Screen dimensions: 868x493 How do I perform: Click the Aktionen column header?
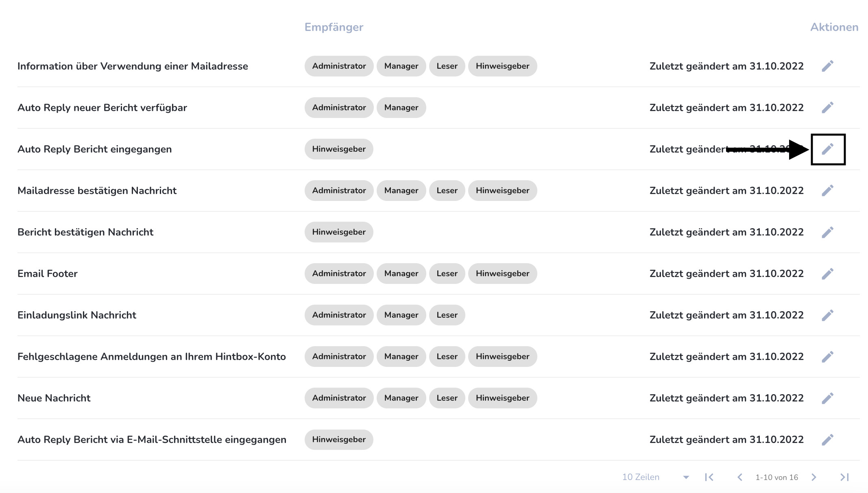834,27
